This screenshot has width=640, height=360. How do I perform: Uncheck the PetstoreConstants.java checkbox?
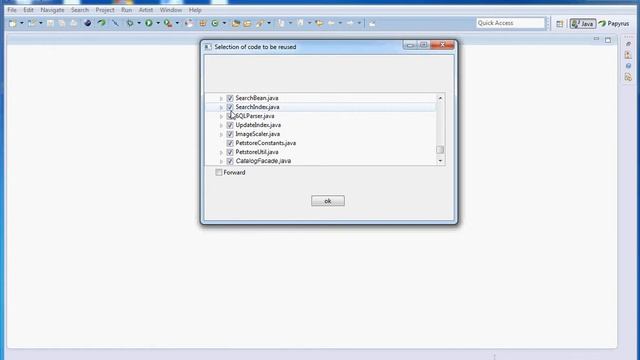230,143
